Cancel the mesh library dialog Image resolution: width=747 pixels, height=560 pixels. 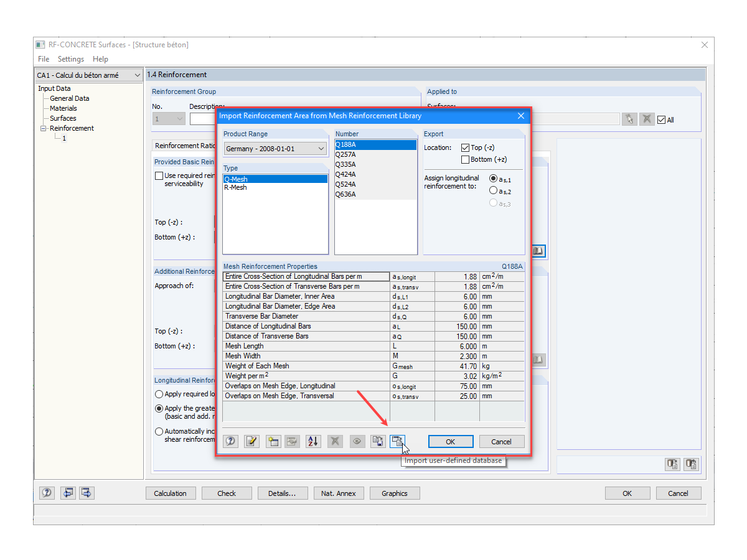501,442
